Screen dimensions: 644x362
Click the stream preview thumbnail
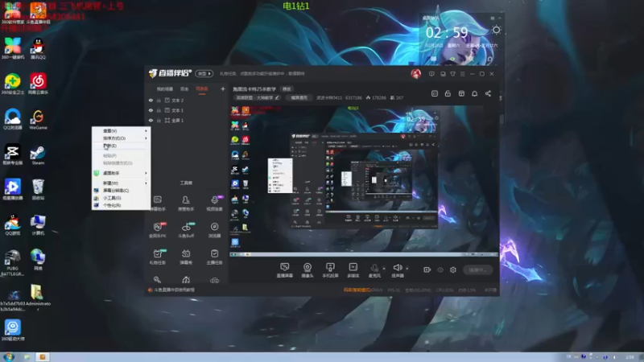coord(365,181)
